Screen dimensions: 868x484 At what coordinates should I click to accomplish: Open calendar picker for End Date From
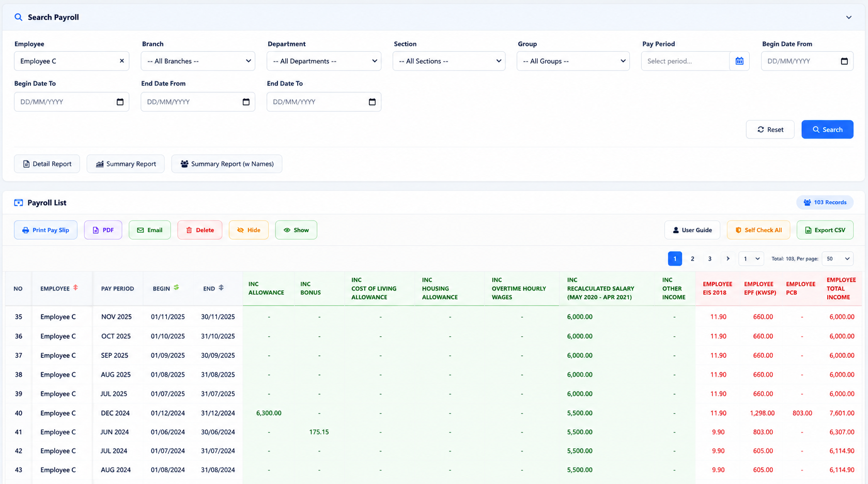(246, 102)
